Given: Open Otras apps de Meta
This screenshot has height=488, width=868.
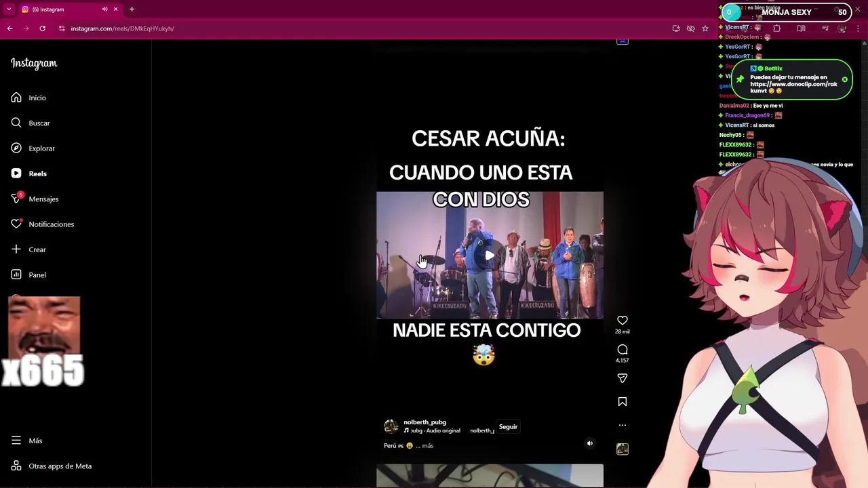Looking at the screenshot, I should tap(51, 466).
